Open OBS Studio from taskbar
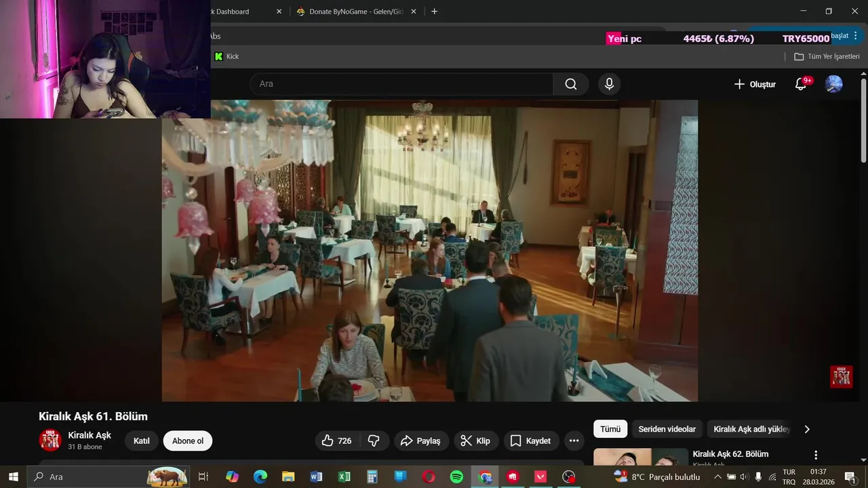The width and height of the screenshot is (868, 488). 569,477
